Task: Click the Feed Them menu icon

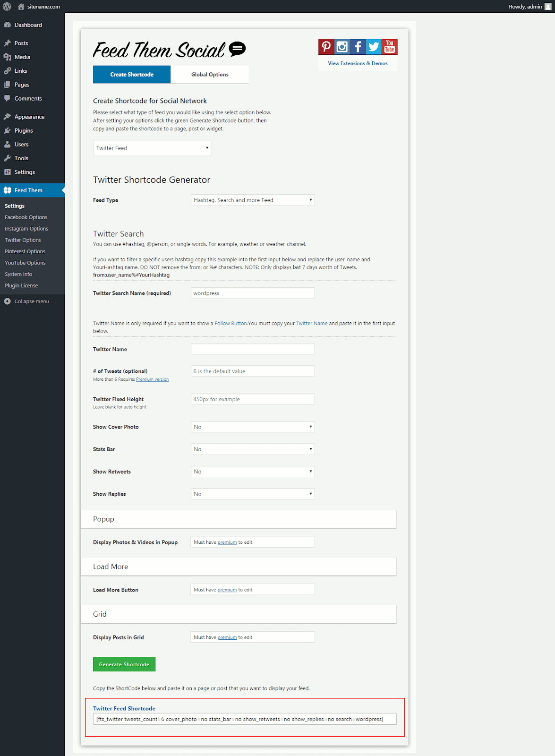Action: 7,190
